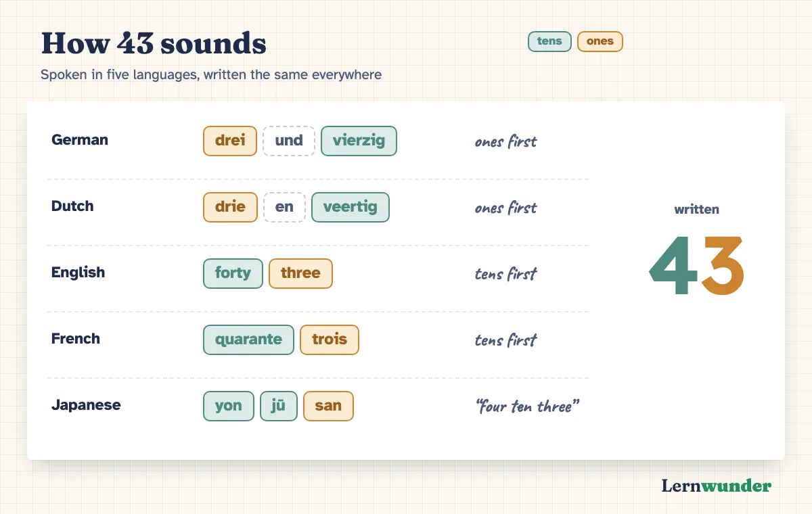This screenshot has width=812, height=514.
Task: Click the "written" label above the number
Action: pos(696,210)
